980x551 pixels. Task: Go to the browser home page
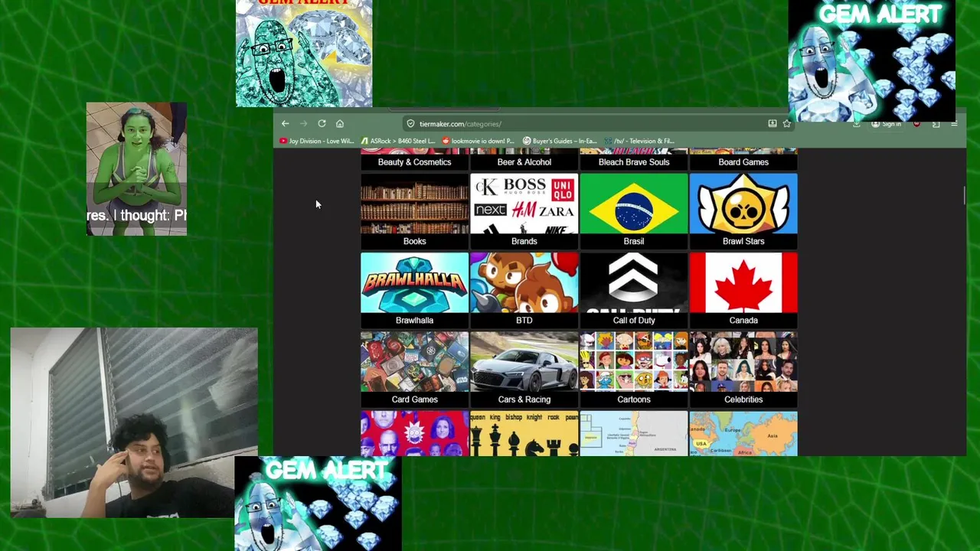tap(340, 123)
